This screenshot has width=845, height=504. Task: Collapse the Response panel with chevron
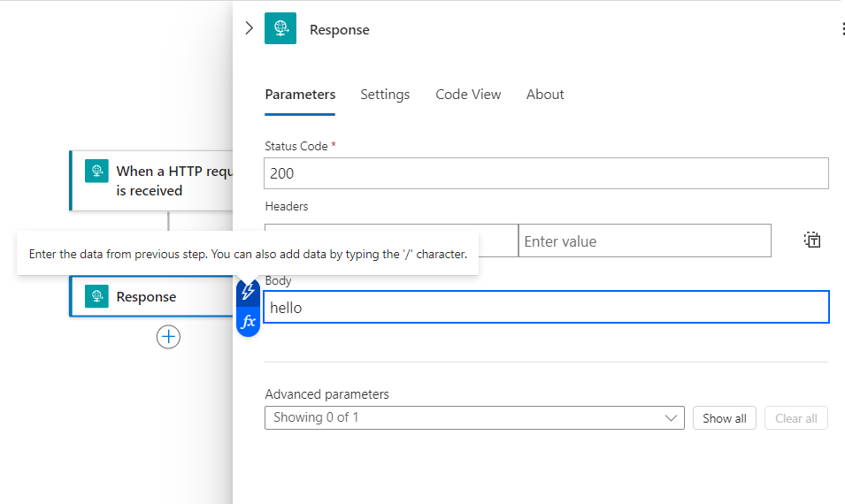click(x=249, y=28)
